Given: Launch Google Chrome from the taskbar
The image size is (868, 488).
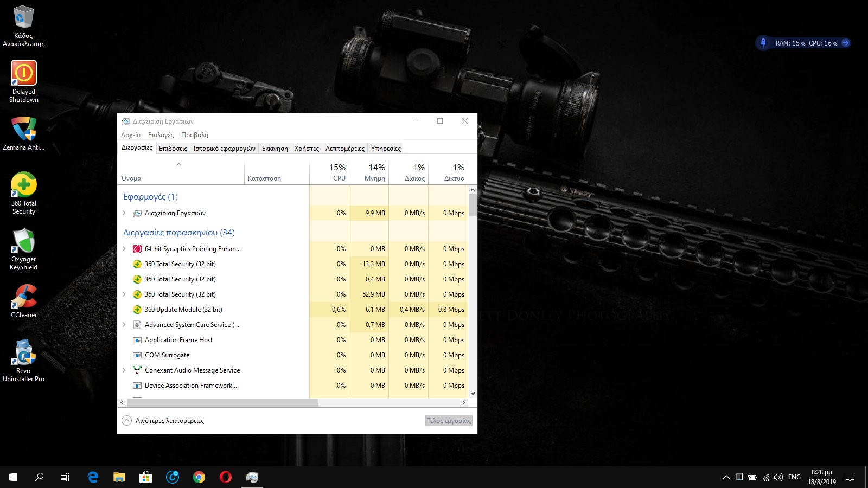Looking at the screenshot, I should click(199, 477).
